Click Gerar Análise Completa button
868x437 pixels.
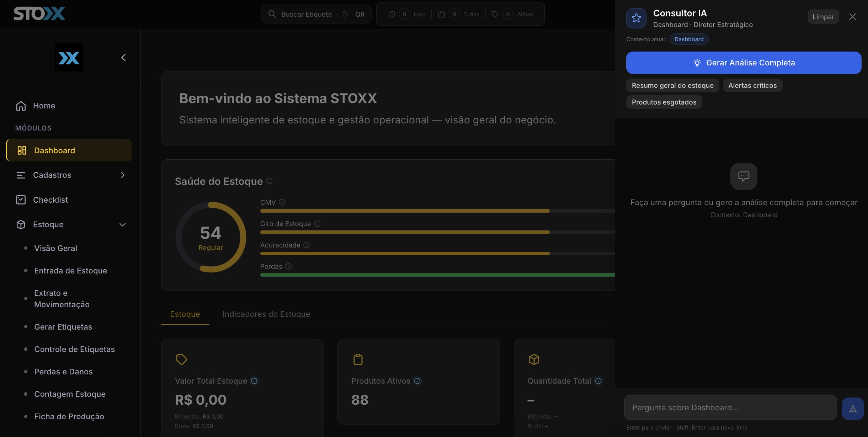pos(744,63)
